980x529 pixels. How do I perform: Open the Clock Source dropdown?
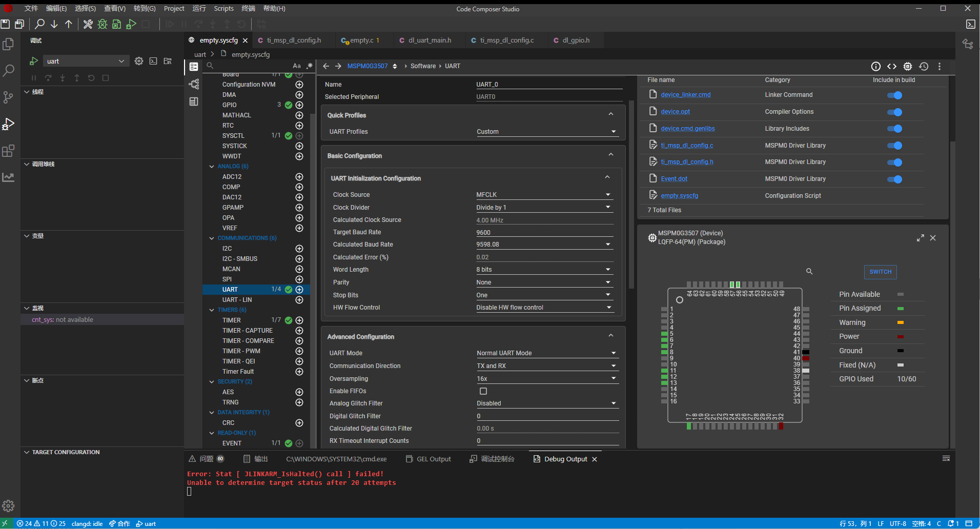point(544,195)
